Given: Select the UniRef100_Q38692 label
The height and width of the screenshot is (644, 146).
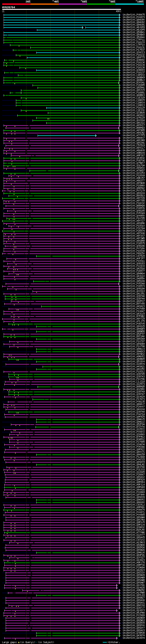Looking at the screenshot, I should 134,60.
